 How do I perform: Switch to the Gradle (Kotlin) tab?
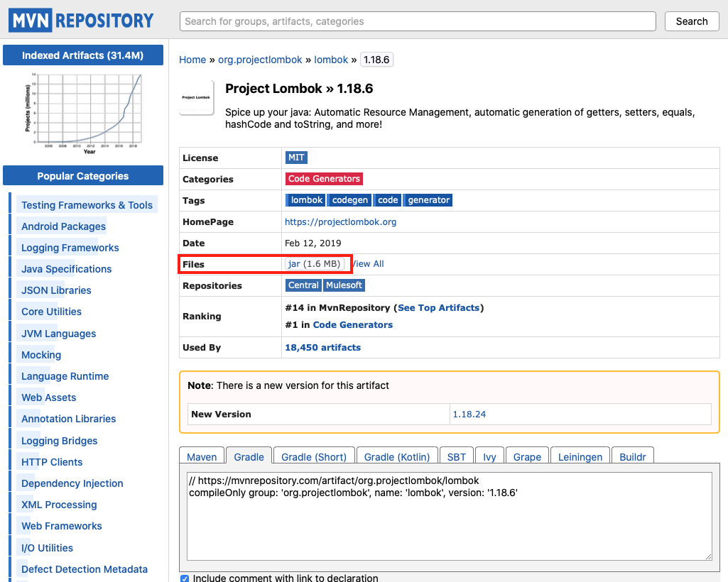click(x=397, y=456)
